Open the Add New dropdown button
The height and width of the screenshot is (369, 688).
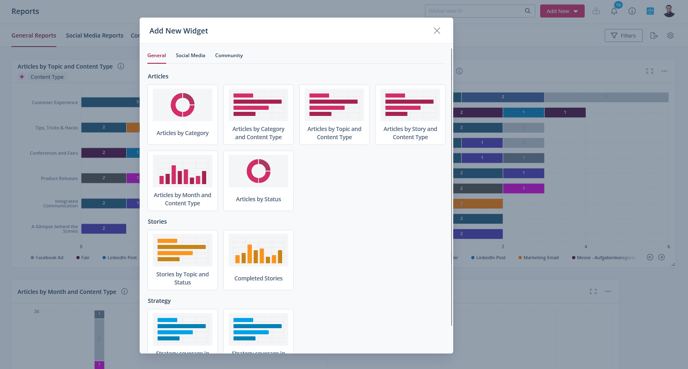click(562, 11)
